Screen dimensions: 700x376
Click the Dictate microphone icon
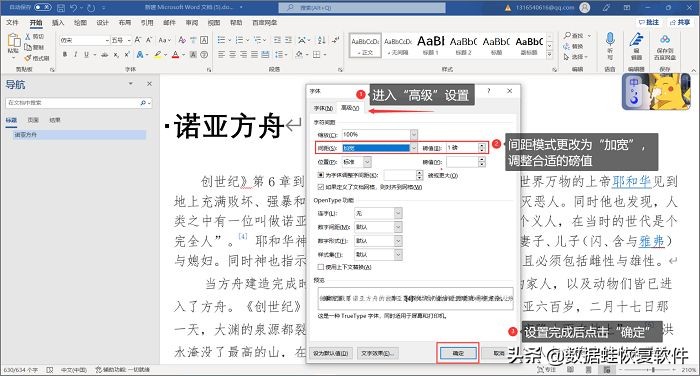[x=610, y=39]
